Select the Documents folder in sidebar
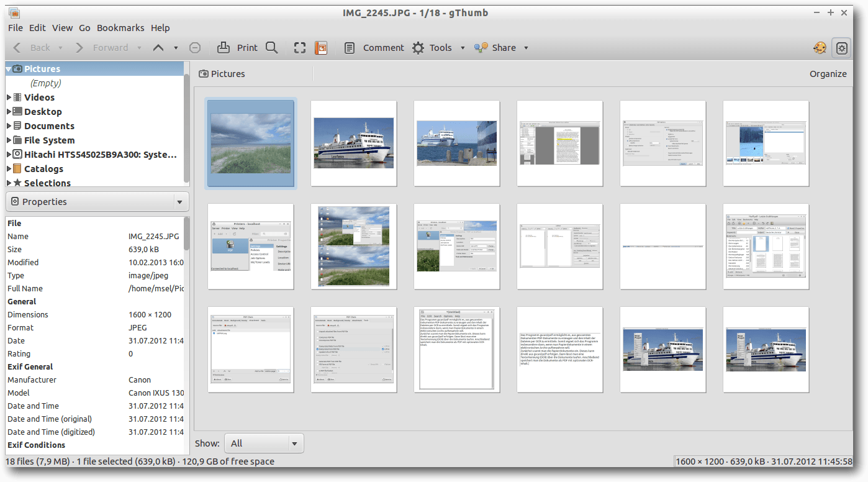Image resolution: width=868 pixels, height=482 pixels. (49, 126)
